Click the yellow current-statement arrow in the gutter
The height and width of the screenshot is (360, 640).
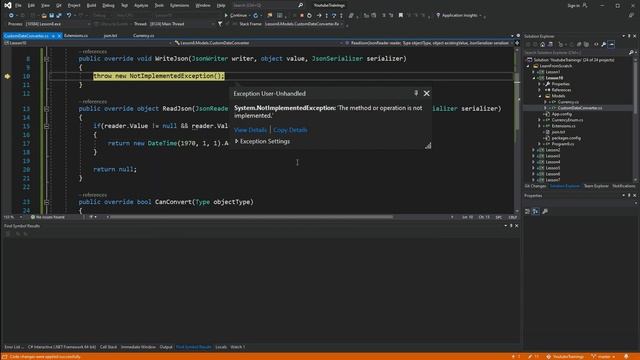(7, 76)
